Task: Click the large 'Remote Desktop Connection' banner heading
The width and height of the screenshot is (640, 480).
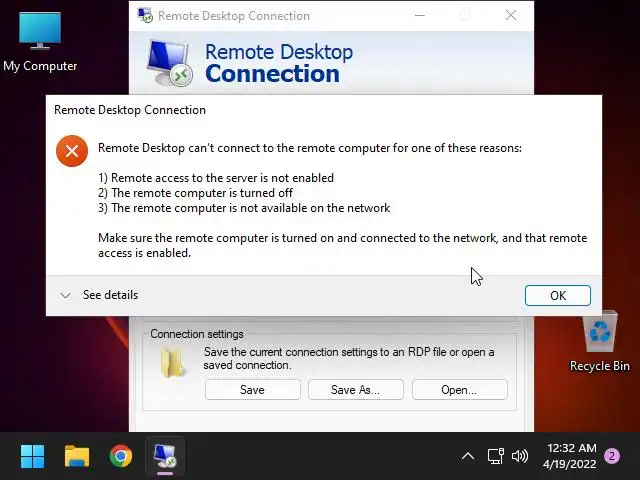Action: 279,63
